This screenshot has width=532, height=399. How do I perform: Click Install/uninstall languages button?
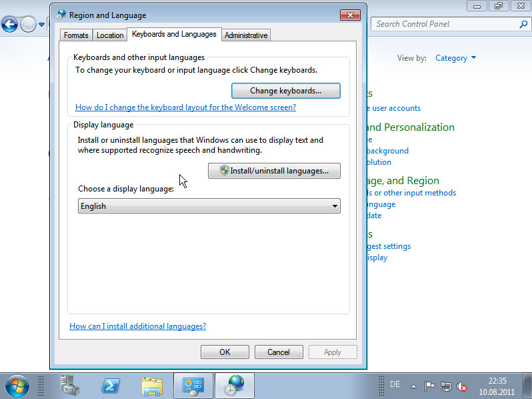pyautogui.click(x=274, y=171)
